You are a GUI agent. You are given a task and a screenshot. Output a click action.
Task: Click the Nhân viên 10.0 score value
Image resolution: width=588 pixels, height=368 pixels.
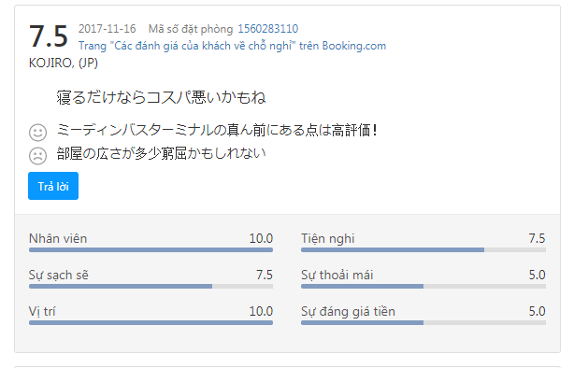click(261, 238)
